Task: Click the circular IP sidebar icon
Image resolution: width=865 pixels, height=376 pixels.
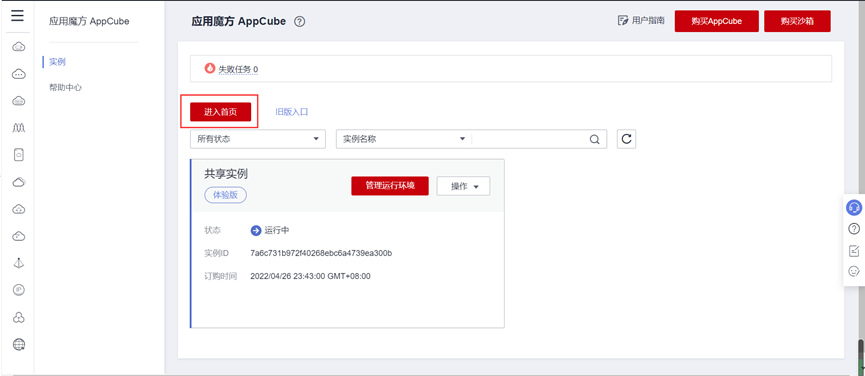Action: pos(19,290)
